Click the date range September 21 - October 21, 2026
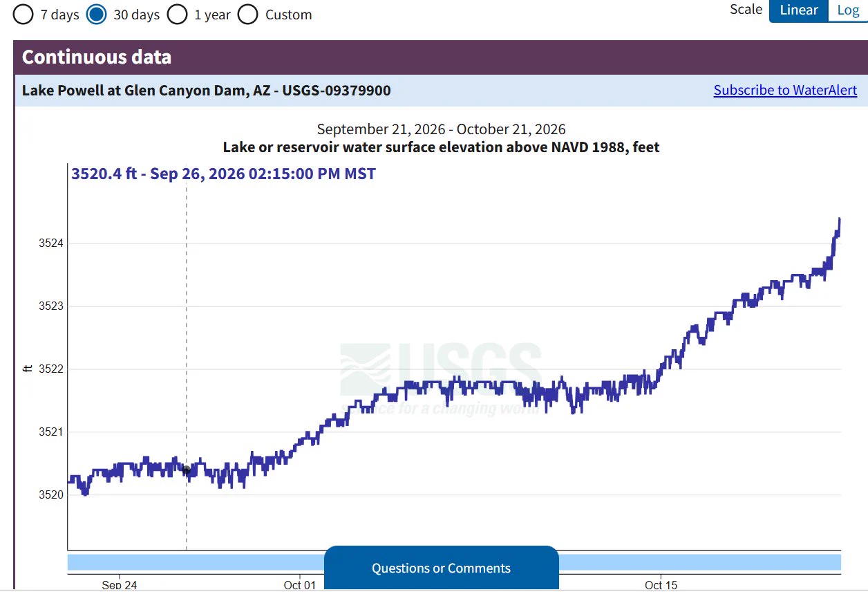The height and width of the screenshot is (592, 868). point(441,129)
